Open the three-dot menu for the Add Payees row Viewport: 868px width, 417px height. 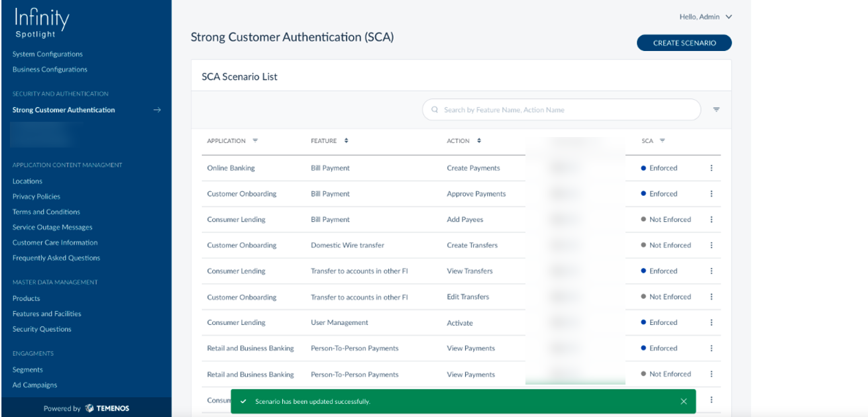click(x=712, y=220)
